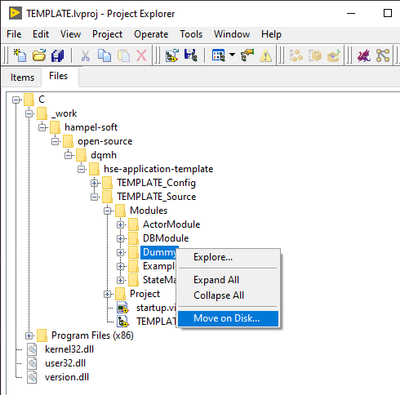Collapse the open-source folder node
The height and width of the screenshot is (395, 400).
pyautogui.click(x=55, y=141)
